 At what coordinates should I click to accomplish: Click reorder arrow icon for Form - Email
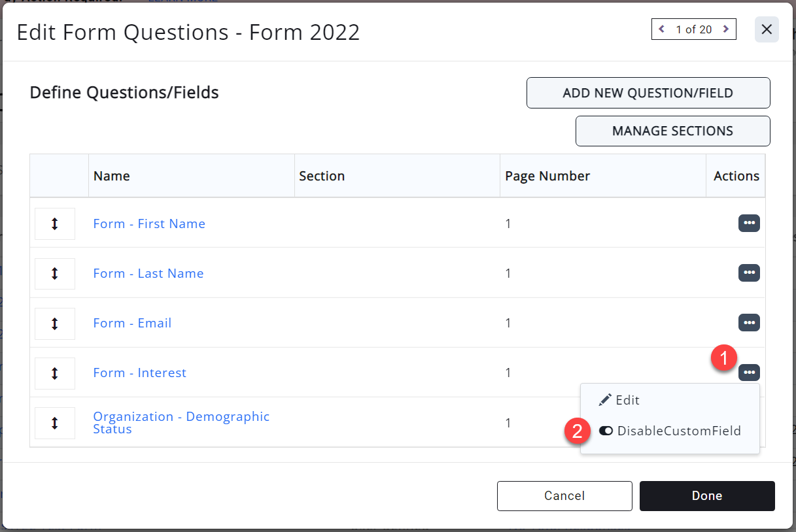pyautogui.click(x=55, y=323)
